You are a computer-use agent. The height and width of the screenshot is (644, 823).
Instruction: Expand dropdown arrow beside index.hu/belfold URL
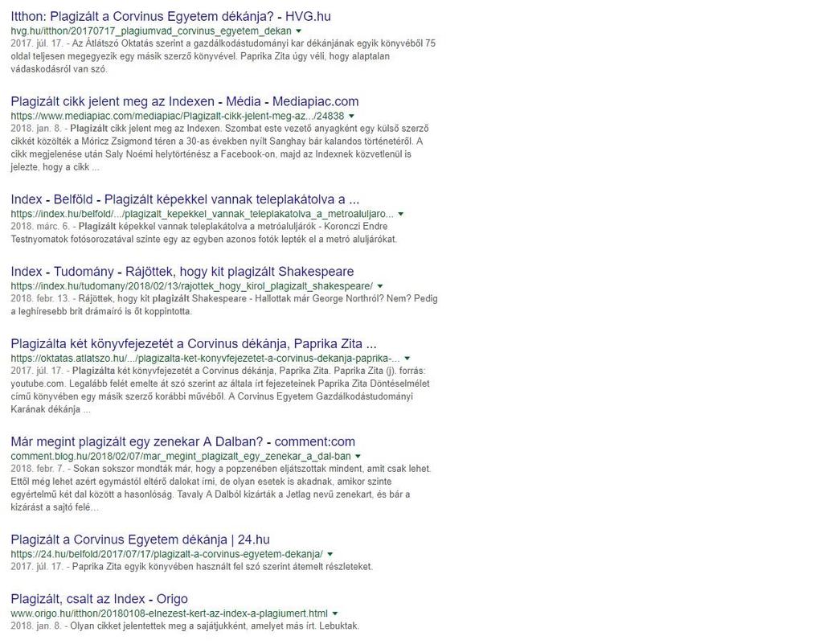point(401,214)
